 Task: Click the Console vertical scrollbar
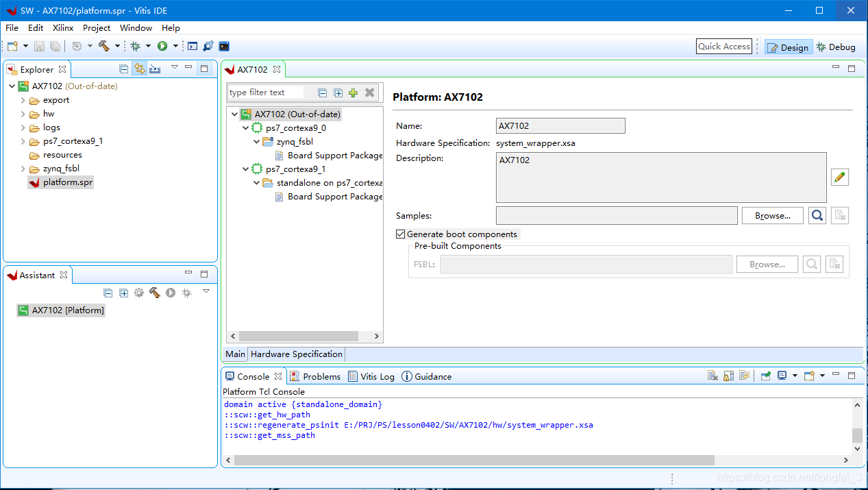[x=857, y=435]
